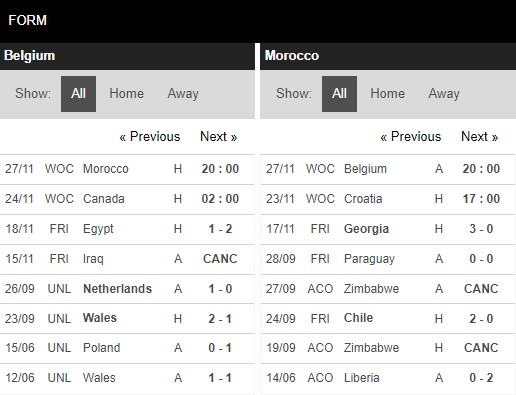Image resolution: width=516 pixels, height=395 pixels.
Task: Switch Belgium form to Away matches
Action: [183, 94]
